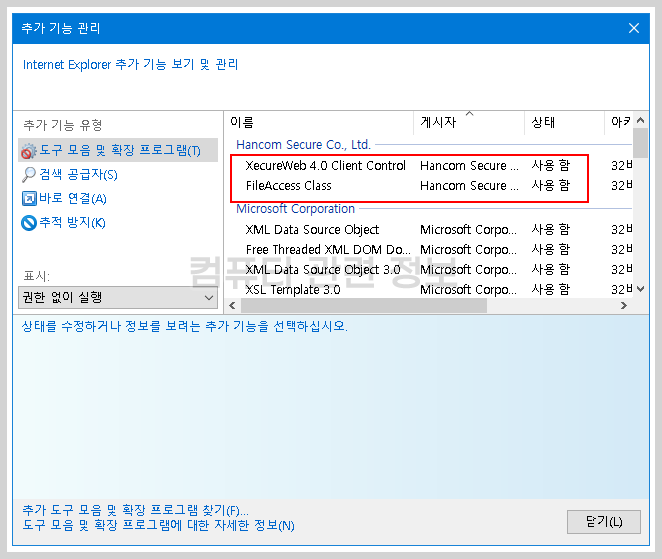Close the 추가 기능 관리 dialog window
The width and height of the screenshot is (662, 559).
pos(634,28)
